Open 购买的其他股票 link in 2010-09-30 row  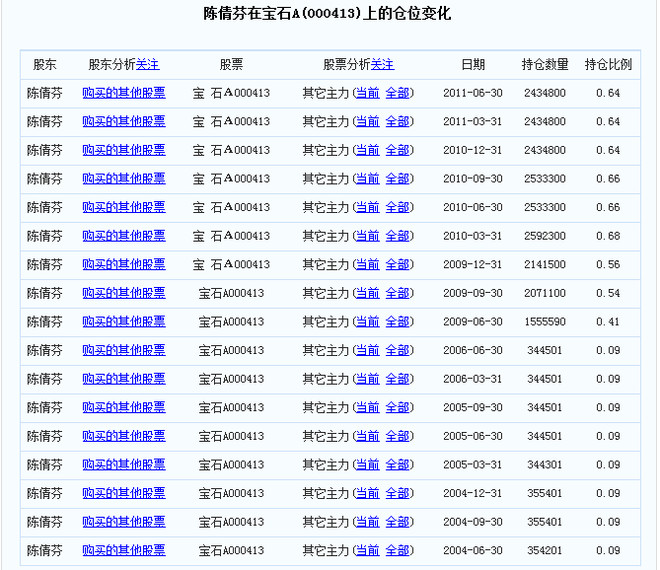point(124,179)
